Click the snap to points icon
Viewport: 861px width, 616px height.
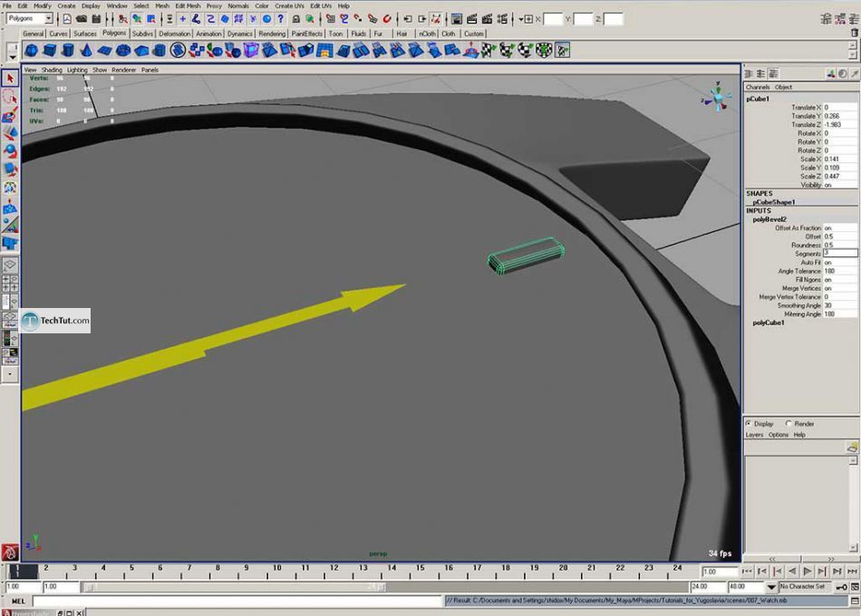(358, 19)
